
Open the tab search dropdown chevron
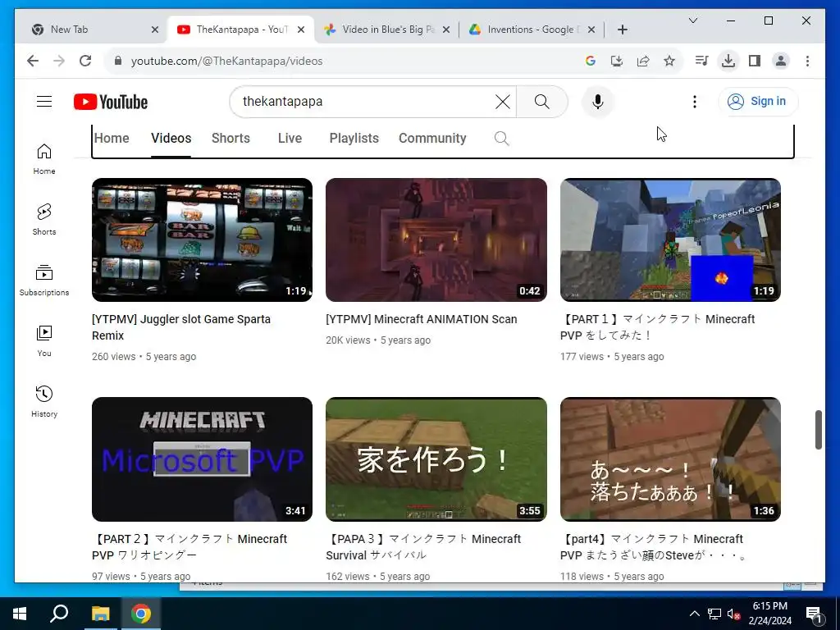point(692,21)
